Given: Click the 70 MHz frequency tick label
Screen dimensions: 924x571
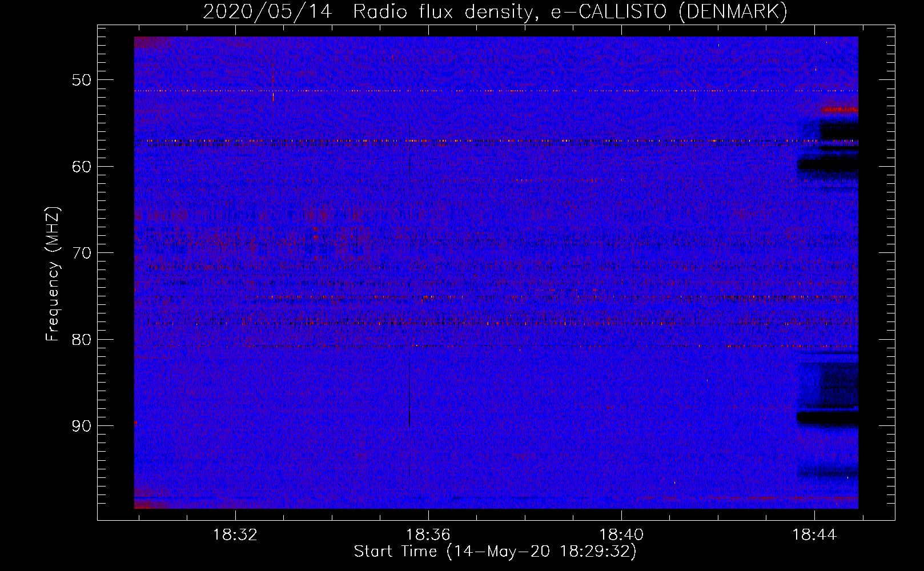Looking at the screenshot, I should coord(82,253).
